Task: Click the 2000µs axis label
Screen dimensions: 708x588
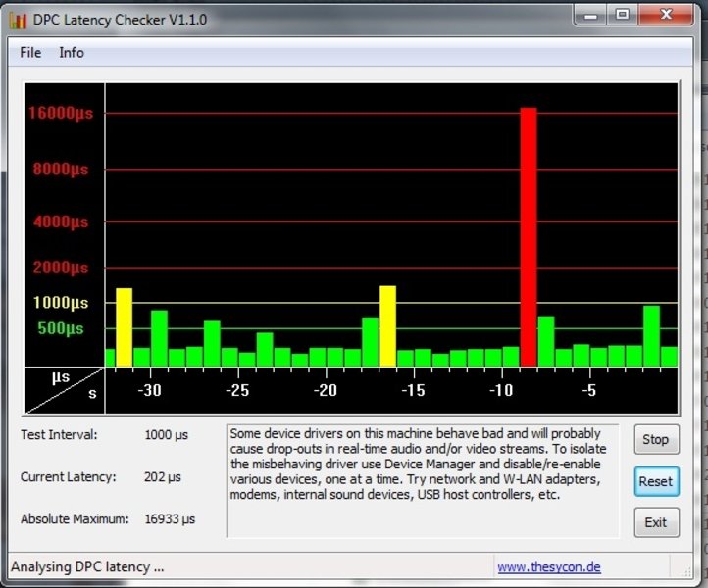Action: [x=61, y=268]
